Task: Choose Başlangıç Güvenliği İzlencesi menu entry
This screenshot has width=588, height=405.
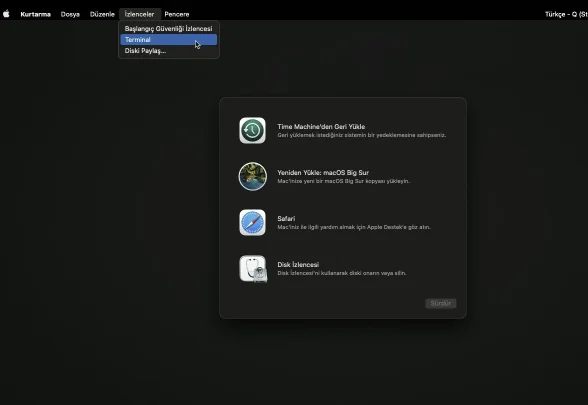Action: click(x=169, y=28)
